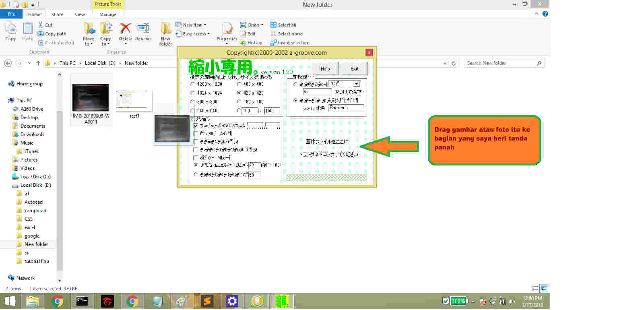This screenshot has height=310, width=644.
Task: Switch to large icons view in status bar
Action: pyautogui.click(x=544, y=288)
